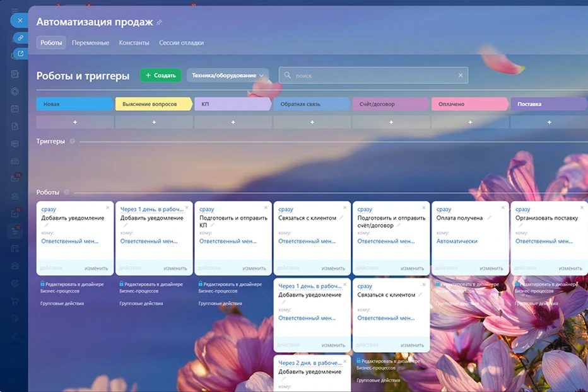Clear the search field with the X icon
This screenshot has width=588, height=392.
click(461, 76)
